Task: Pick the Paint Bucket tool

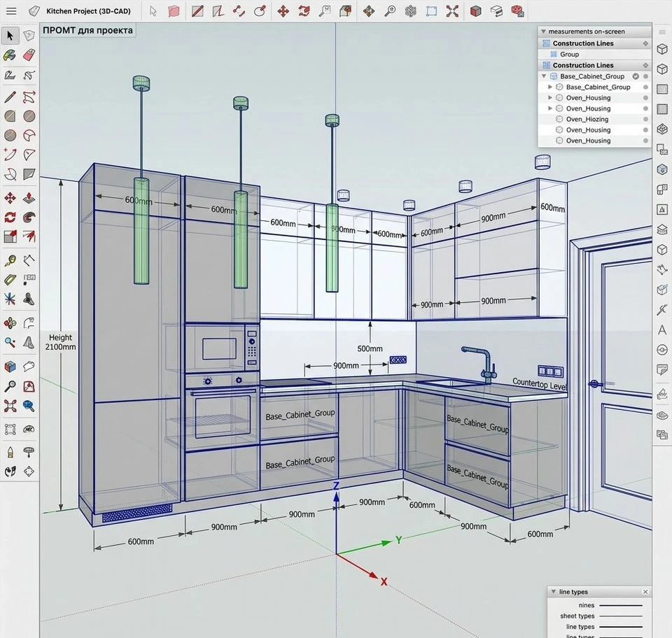Action: tap(10, 55)
